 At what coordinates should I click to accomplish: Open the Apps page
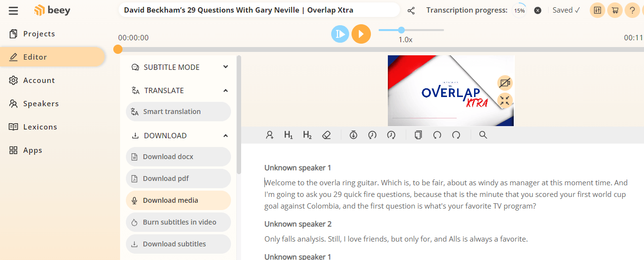26,150
